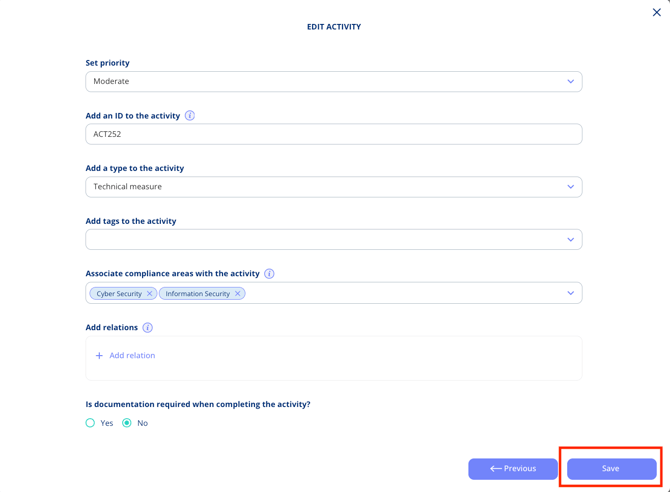This screenshot has width=670, height=492.
Task: Close the Edit Activity dialog
Action: pyautogui.click(x=656, y=12)
